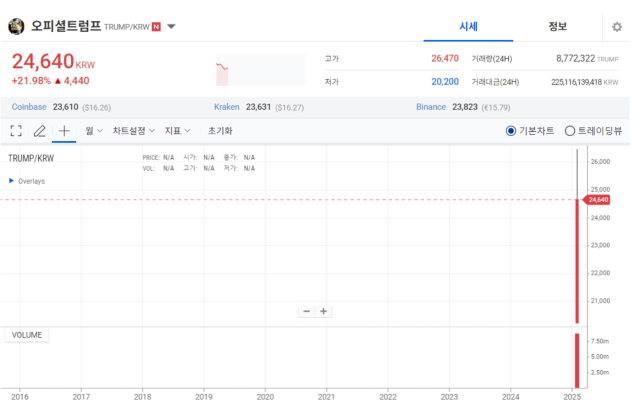Viewport: 640px width, 414px height.
Task: Expand the 지표 indicators dropdown
Action: [178, 130]
